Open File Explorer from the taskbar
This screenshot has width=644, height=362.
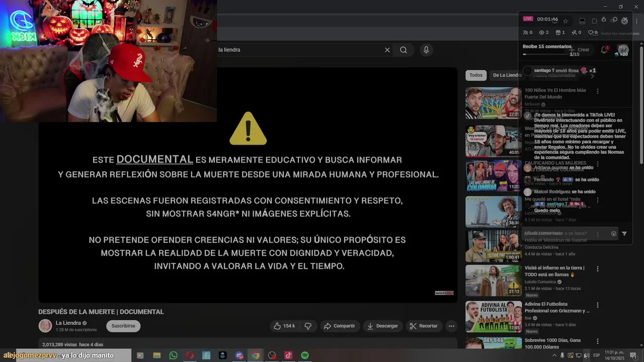tap(157, 355)
